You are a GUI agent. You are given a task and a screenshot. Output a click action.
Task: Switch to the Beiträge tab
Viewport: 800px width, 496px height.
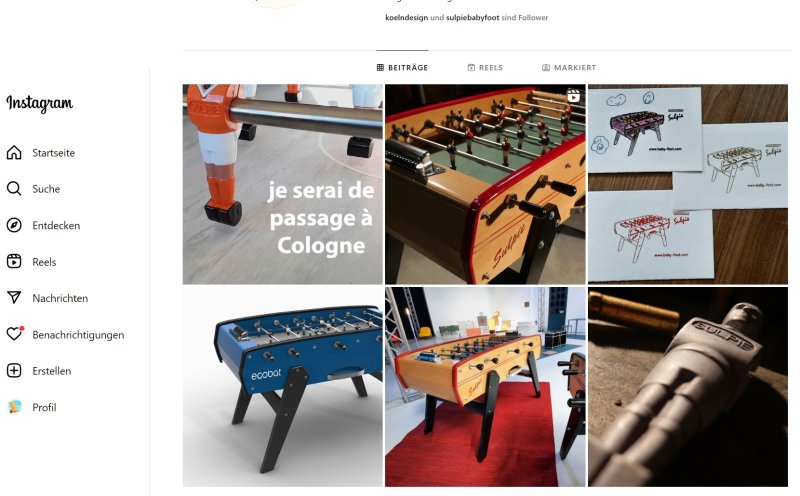click(x=402, y=67)
